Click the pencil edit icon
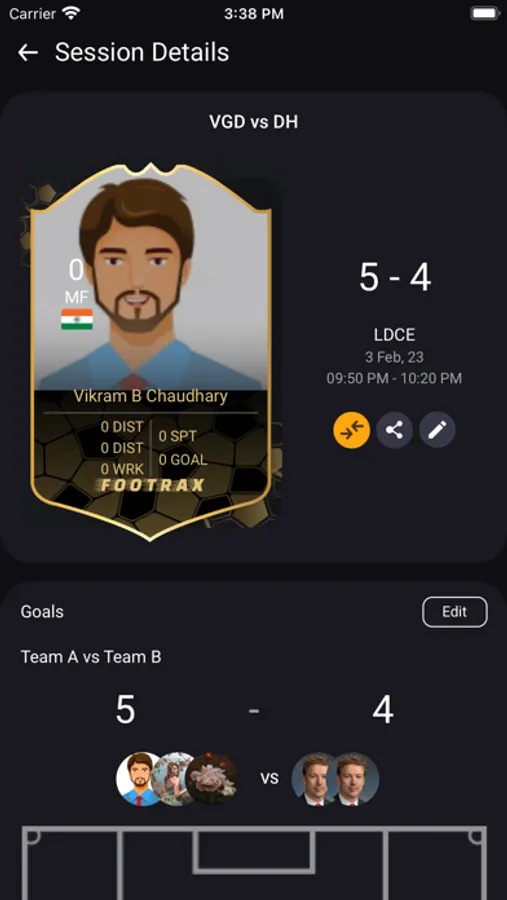The height and width of the screenshot is (900, 507). tap(438, 429)
